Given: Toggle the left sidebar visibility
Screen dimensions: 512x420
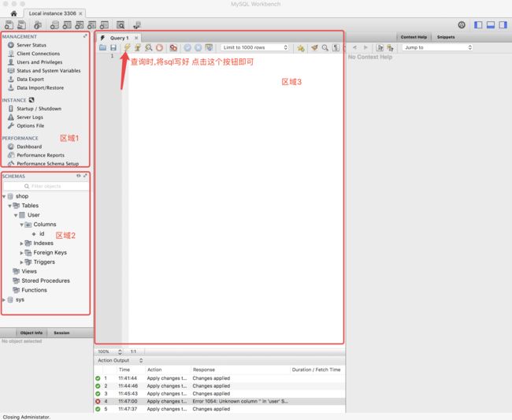Looking at the screenshot, I should 478,24.
